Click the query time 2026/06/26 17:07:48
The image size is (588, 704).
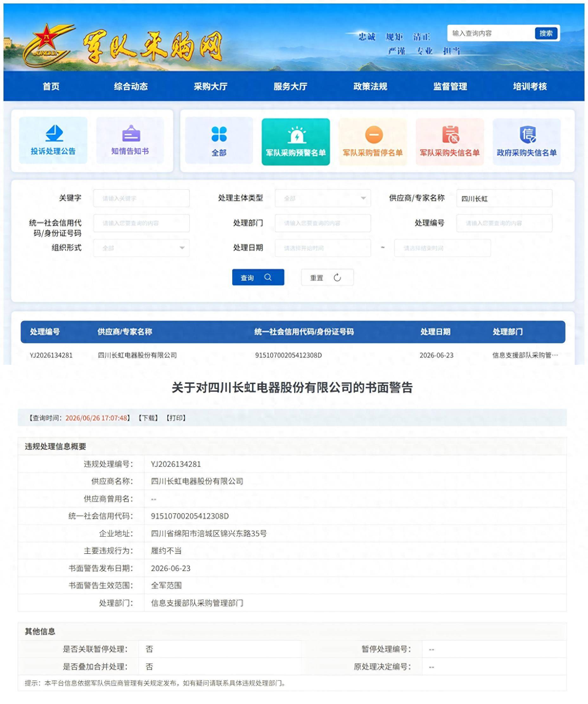(x=96, y=418)
